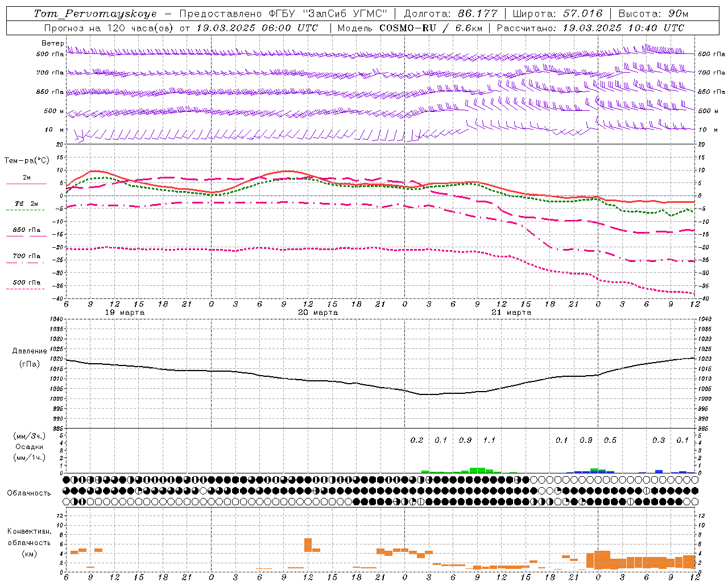This screenshot has width=728, height=582.
Task: Click the Ветер panel label
Action: pyautogui.click(x=52, y=43)
